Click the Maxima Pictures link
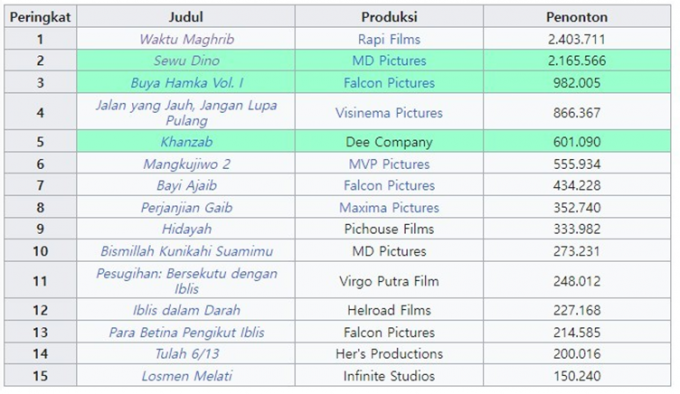680x394 pixels. coord(389,208)
